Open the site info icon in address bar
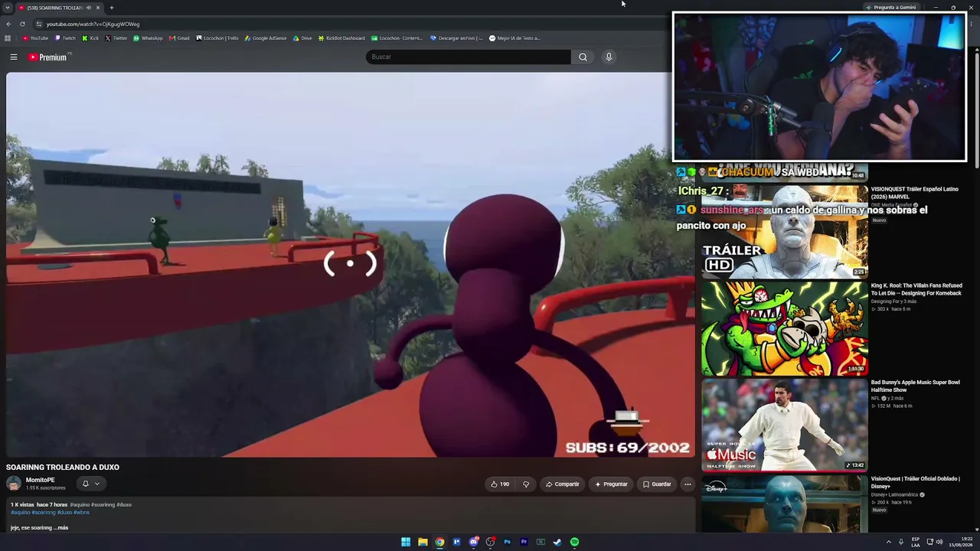The image size is (980, 551). pos(39,24)
